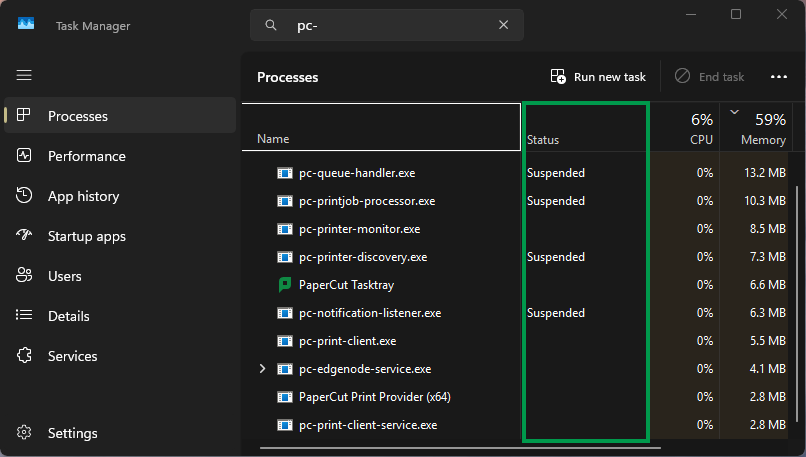Click the Task Manager app icon
The height and width of the screenshot is (457, 806).
point(26,24)
